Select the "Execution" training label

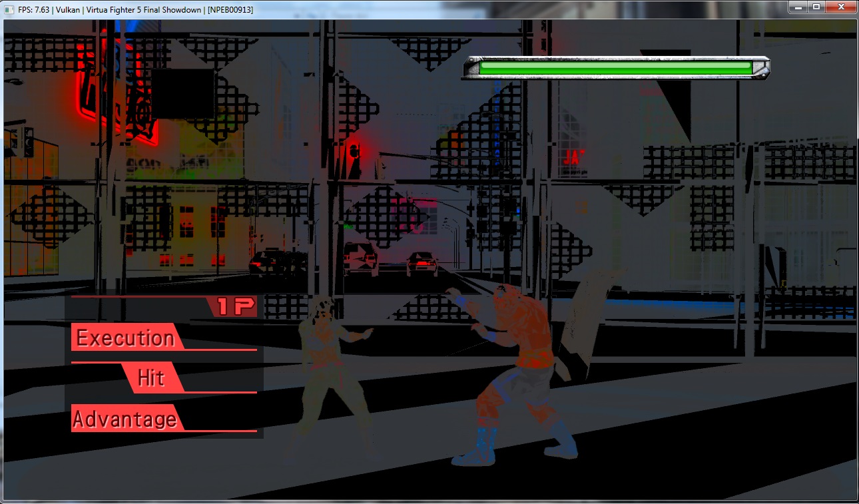click(125, 338)
